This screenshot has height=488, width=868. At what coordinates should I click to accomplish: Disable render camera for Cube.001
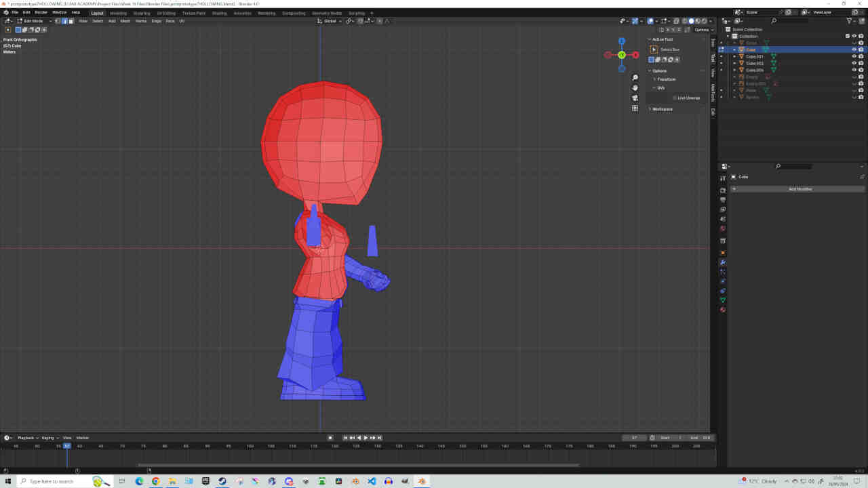tap(861, 56)
